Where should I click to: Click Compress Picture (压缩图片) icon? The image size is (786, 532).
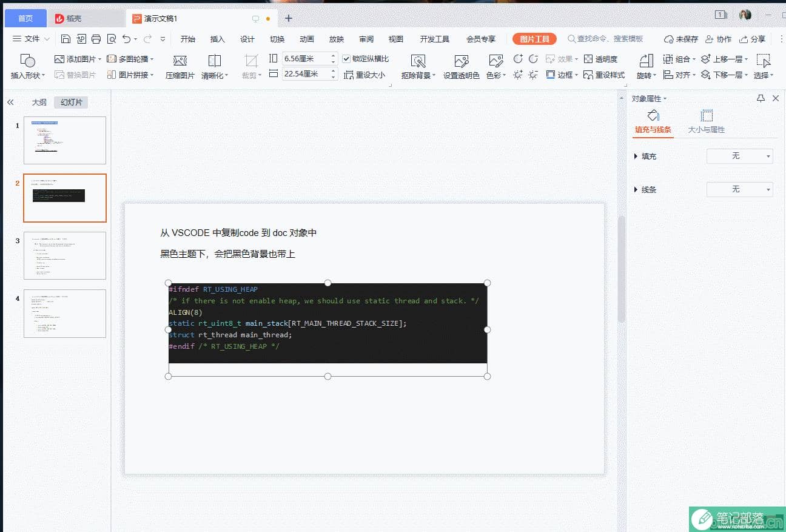click(x=180, y=61)
